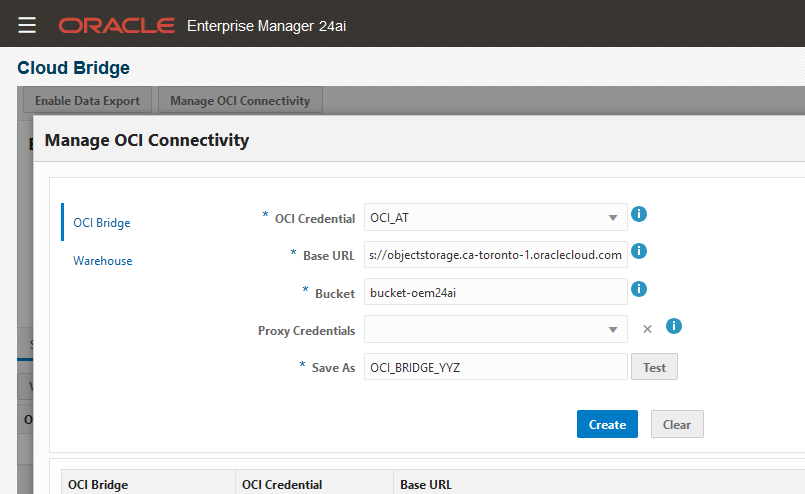Select the OCI Bridge side tab
Image resolution: width=805 pixels, height=494 pixels.
pyautogui.click(x=102, y=223)
